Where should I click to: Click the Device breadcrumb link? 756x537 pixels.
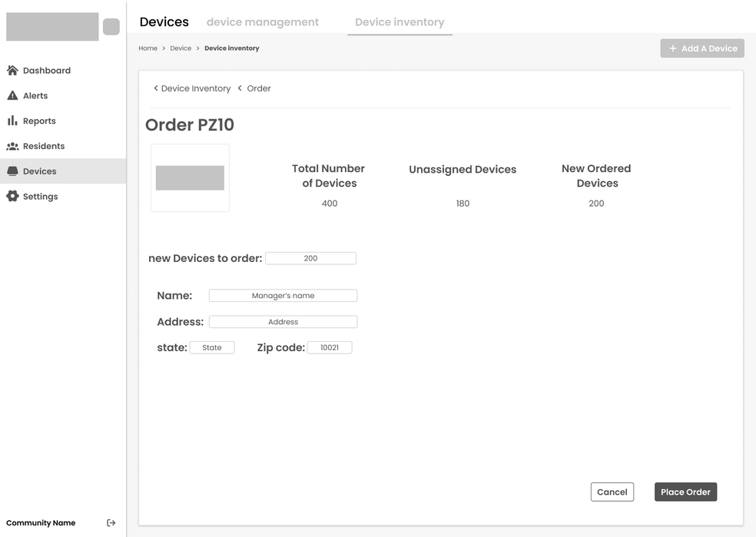click(181, 48)
